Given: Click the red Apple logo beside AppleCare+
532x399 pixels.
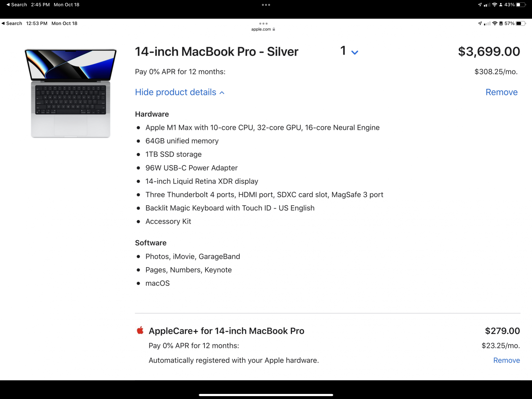Looking at the screenshot, I should point(140,331).
